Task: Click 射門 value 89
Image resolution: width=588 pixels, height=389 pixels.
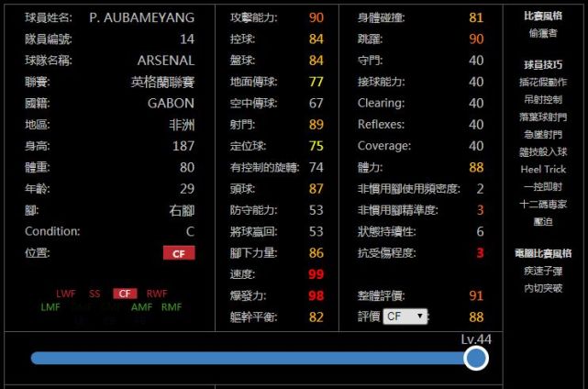Action: [316, 125]
